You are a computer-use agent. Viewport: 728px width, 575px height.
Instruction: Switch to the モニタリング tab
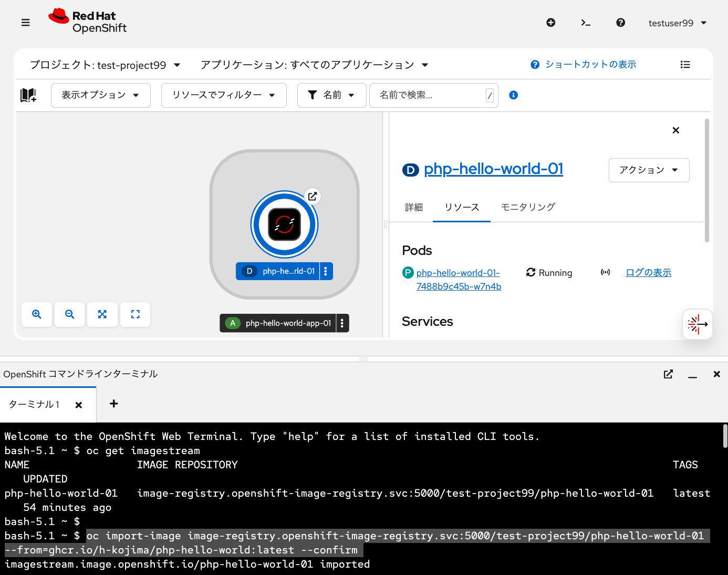pyautogui.click(x=528, y=207)
